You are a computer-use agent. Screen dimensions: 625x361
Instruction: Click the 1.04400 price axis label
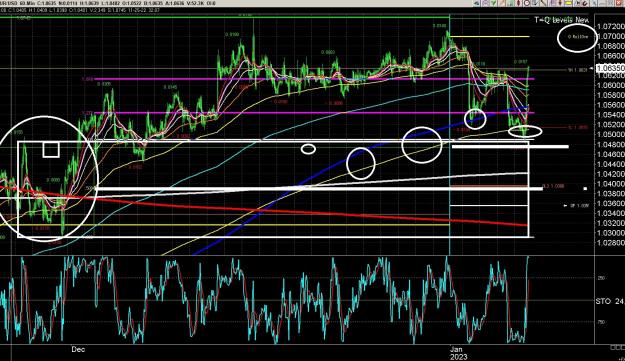coord(610,164)
